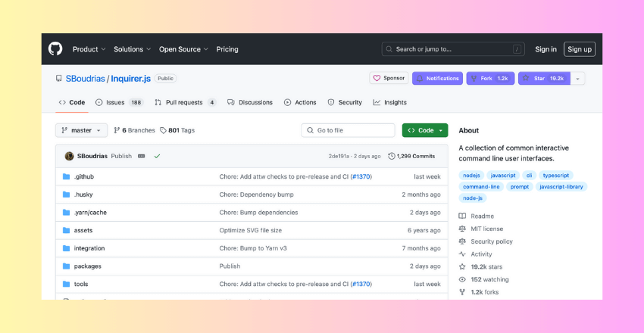The image size is (644, 333).
Task: Select the prompt topic tag
Action: [520, 187]
